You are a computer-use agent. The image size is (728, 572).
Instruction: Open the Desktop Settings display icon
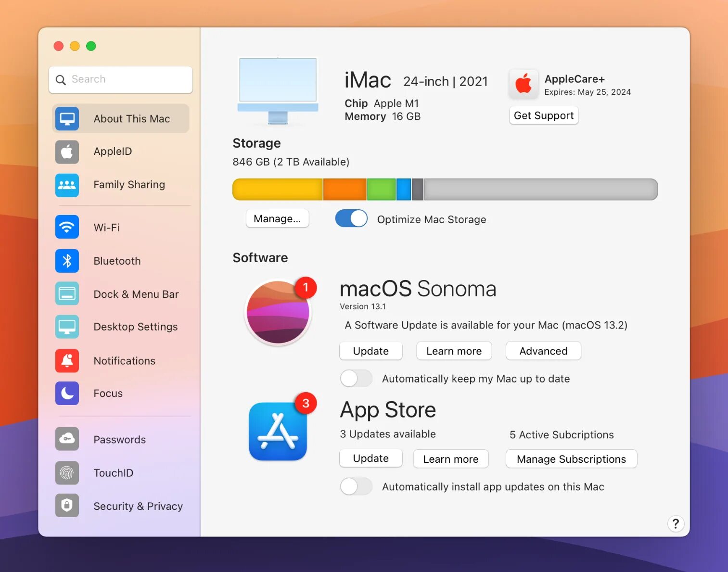(x=67, y=327)
